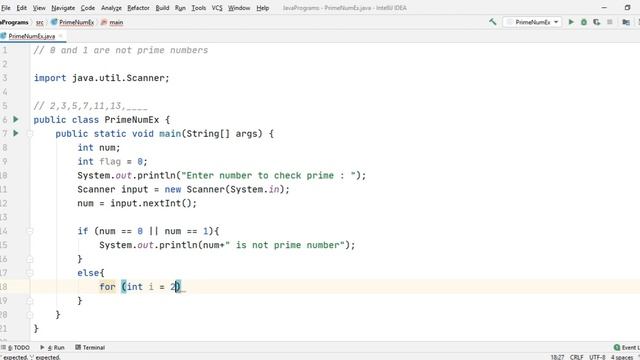Screen dimensions: 640x360
Task: Open the VCS menu
Action: click(x=217, y=8)
